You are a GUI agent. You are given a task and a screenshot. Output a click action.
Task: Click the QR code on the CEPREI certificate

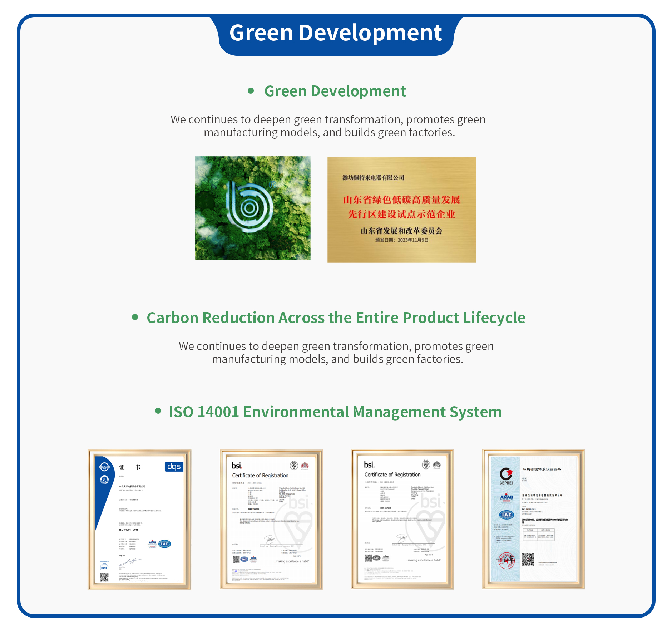528,559
